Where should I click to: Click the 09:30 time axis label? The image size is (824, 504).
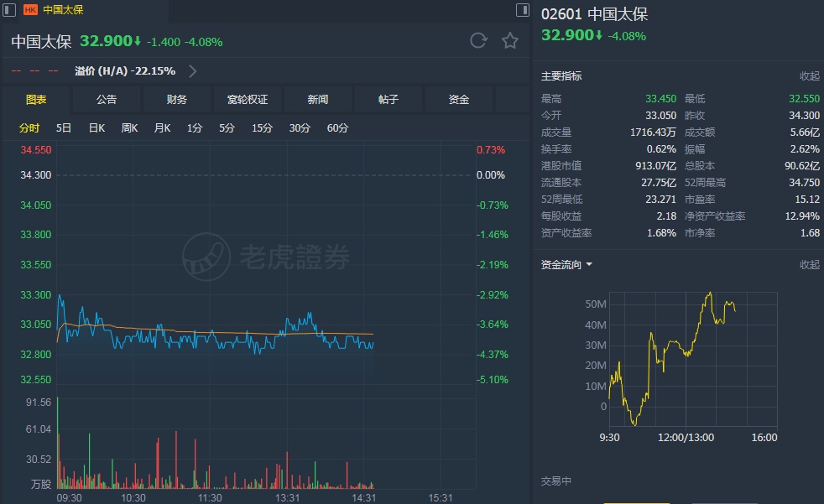point(69,497)
